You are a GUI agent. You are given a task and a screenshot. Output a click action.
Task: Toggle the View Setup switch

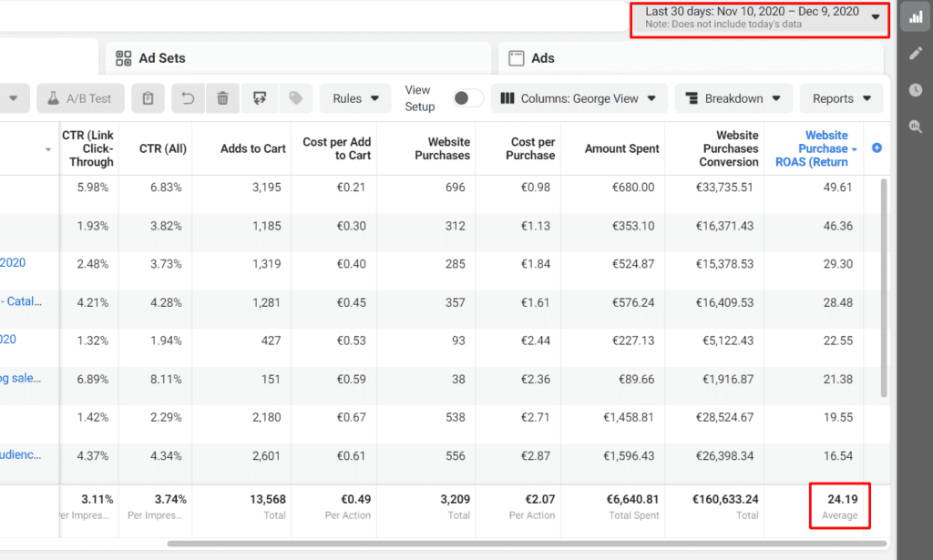point(467,98)
